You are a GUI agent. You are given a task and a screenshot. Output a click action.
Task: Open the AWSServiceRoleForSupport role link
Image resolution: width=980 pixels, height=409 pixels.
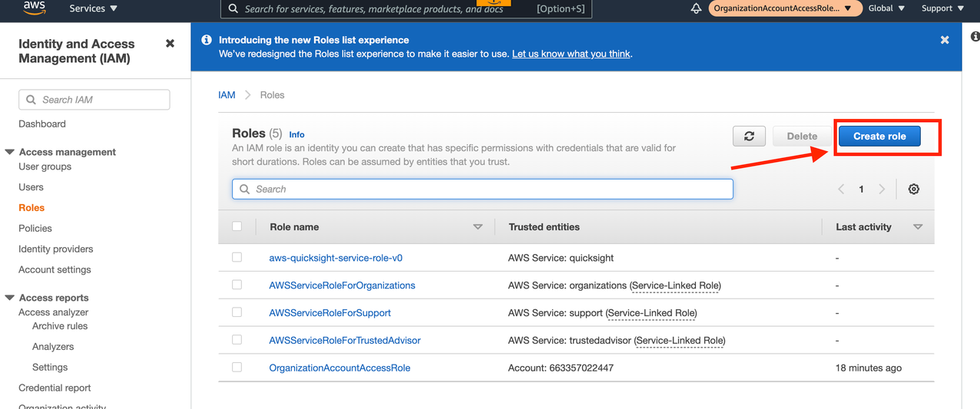[x=329, y=313]
